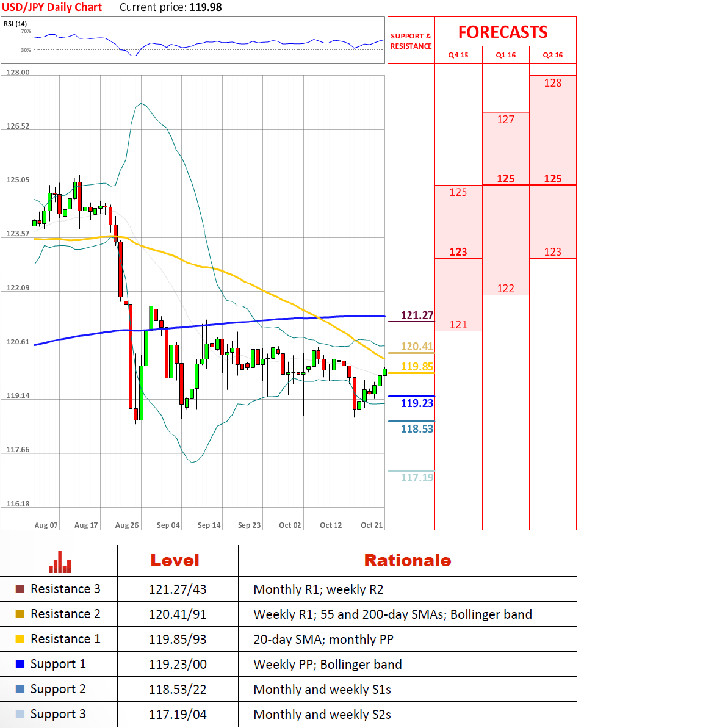
Task: Click the Level table column header
Action: click(175, 560)
